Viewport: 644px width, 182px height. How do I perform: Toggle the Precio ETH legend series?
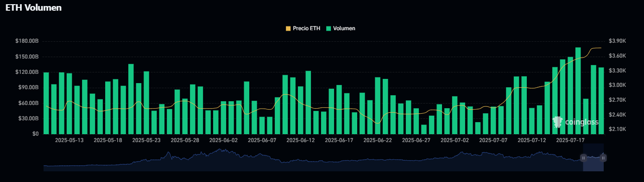click(303, 28)
